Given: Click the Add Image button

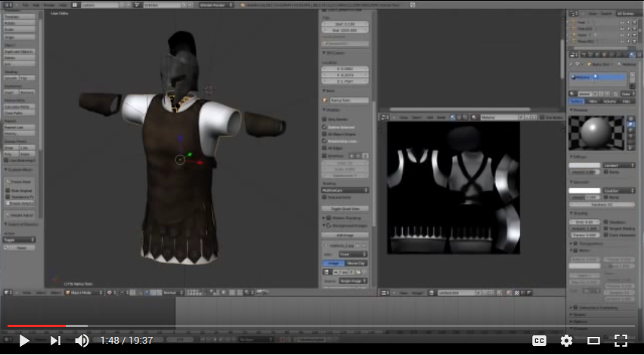Looking at the screenshot, I should pyautogui.click(x=345, y=235).
